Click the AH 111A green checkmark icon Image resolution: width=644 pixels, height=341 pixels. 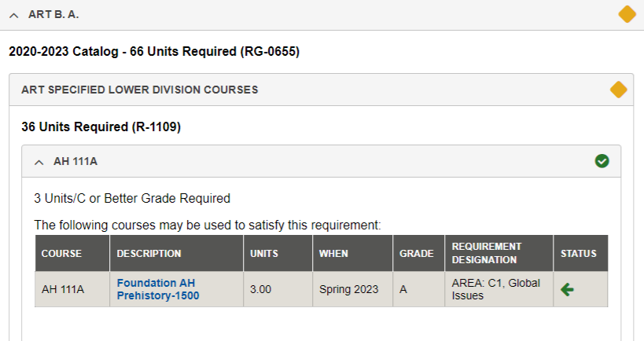coord(602,161)
